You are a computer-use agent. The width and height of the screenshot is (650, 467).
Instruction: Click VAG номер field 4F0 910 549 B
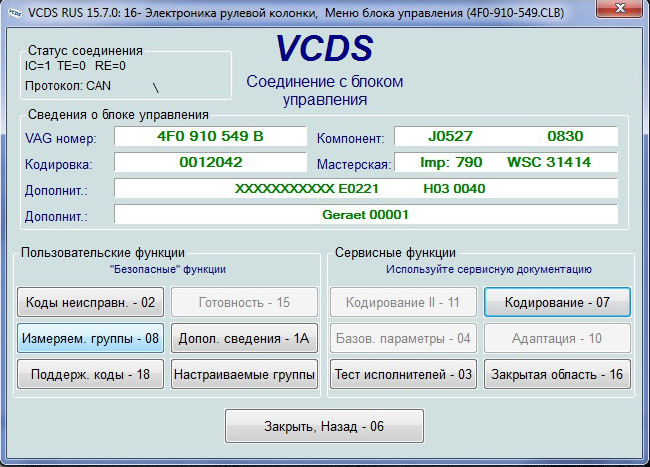click(210, 136)
